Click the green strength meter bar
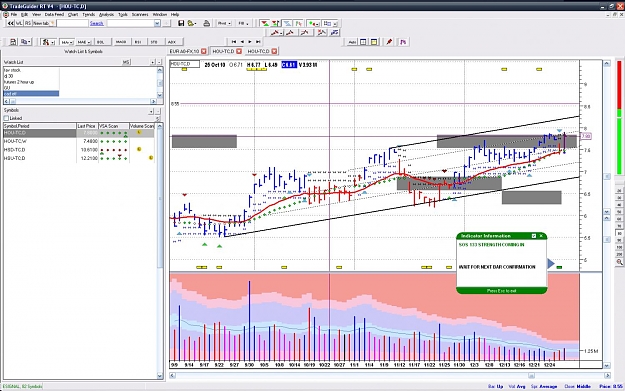Image resolution: width=625 pixels, height=391 pixels. [x=619, y=140]
